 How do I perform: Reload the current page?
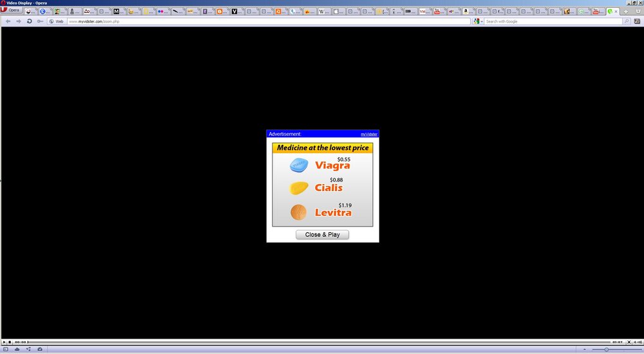coord(29,21)
